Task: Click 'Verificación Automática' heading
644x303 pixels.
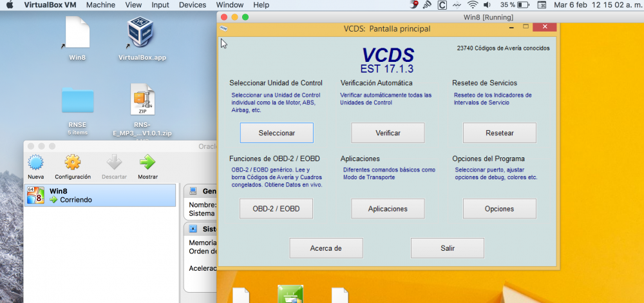Action: (x=376, y=83)
